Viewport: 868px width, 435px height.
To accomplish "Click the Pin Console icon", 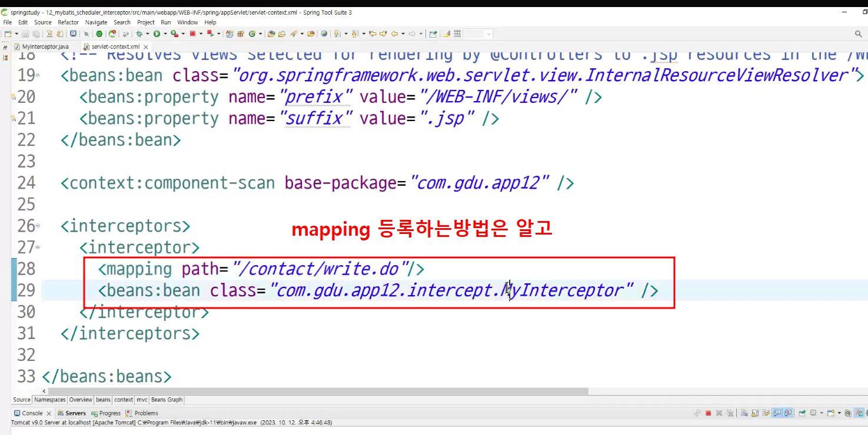I will coord(802,413).
